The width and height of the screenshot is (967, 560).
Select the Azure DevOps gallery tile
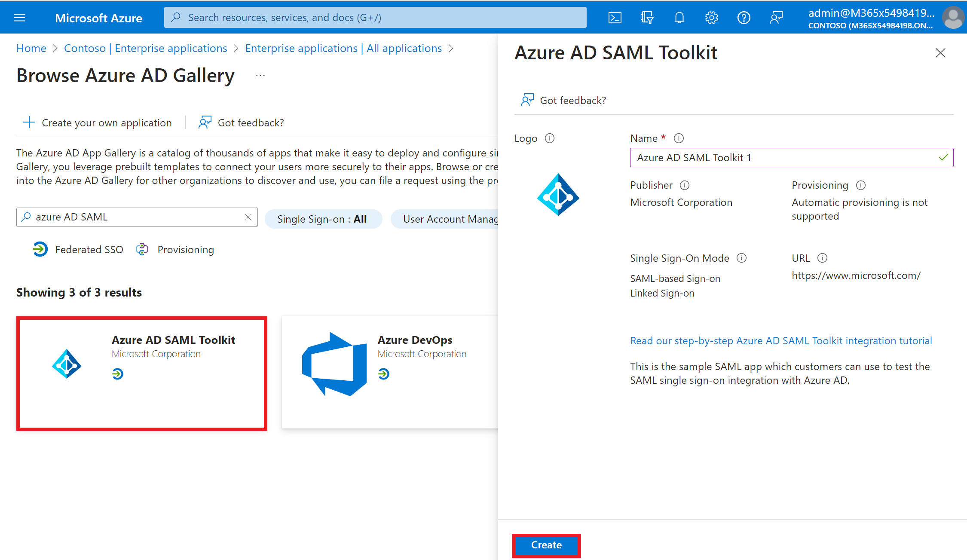pyautogui.click(x=389, y=372)
